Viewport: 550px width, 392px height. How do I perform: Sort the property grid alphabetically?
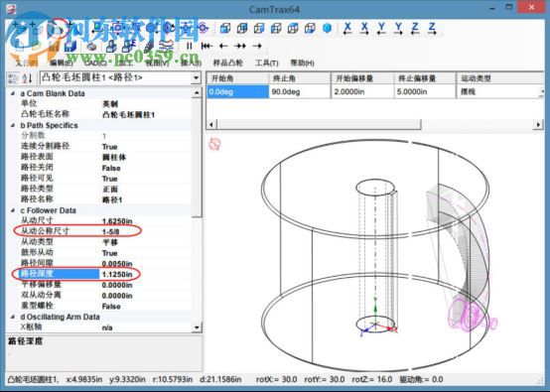coord(27,77)
